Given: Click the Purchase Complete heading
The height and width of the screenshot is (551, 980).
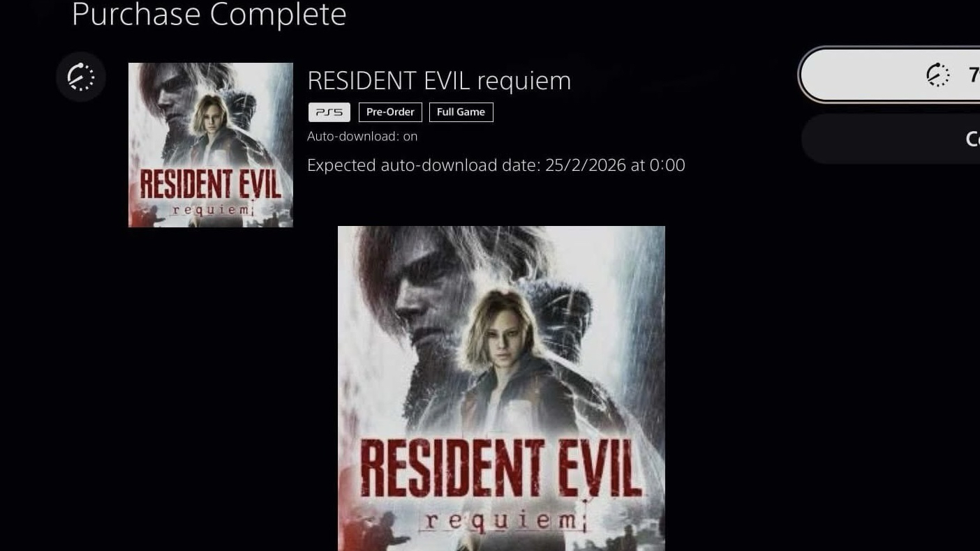Looking at the screenshot, I should coord(209,15).
